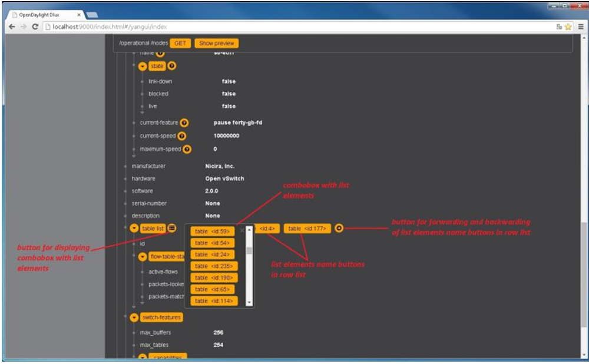The image size is (589, 364).
Task: Click the GET button
Action: pos(180,43)
